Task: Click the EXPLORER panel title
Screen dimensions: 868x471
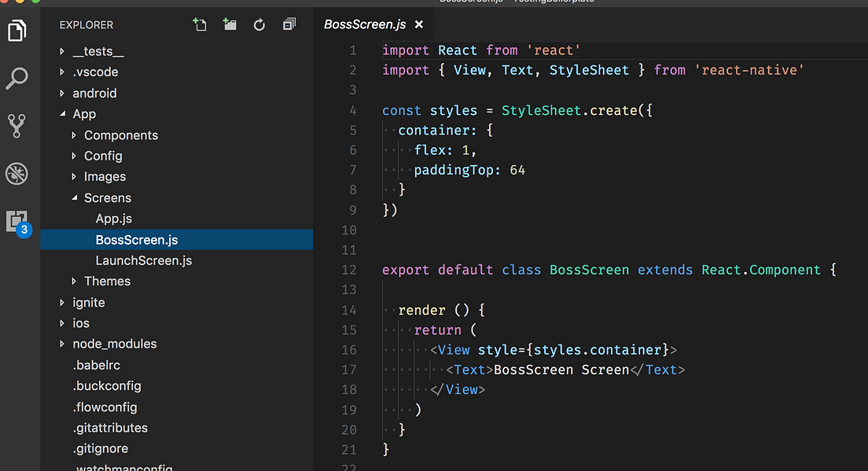Action: pyautogui.click(x=86, y=25)
